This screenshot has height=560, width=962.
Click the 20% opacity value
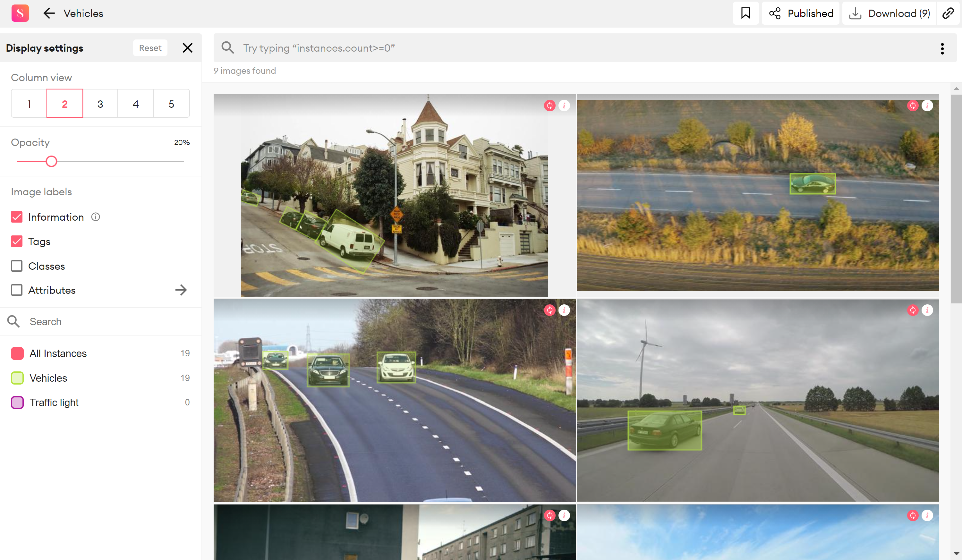tap(182, 142)
